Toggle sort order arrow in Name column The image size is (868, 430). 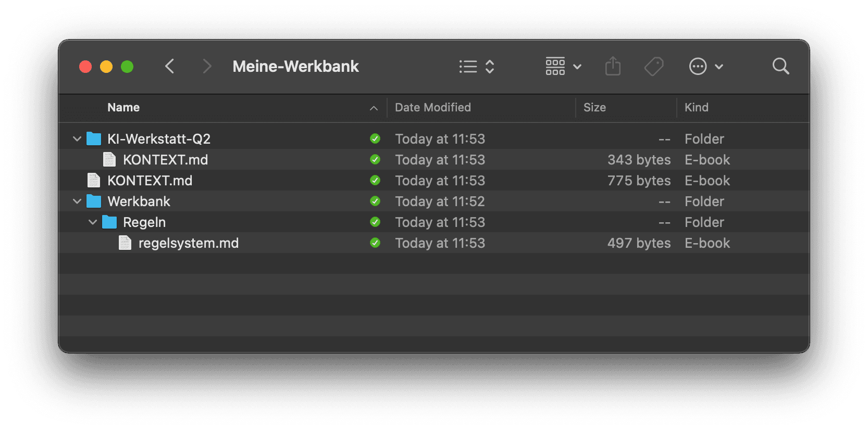coord(374,108)
